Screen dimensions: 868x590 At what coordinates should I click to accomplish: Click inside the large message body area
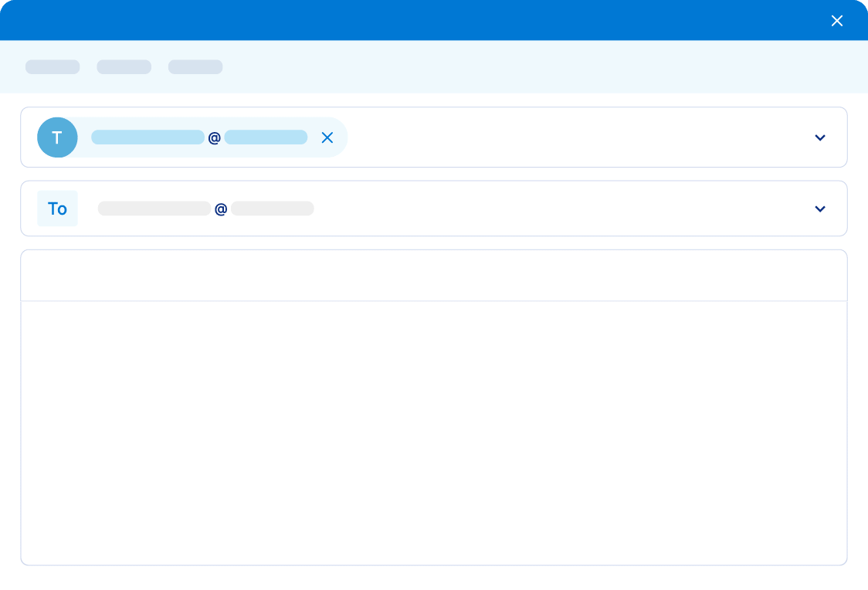click(433, 432)
